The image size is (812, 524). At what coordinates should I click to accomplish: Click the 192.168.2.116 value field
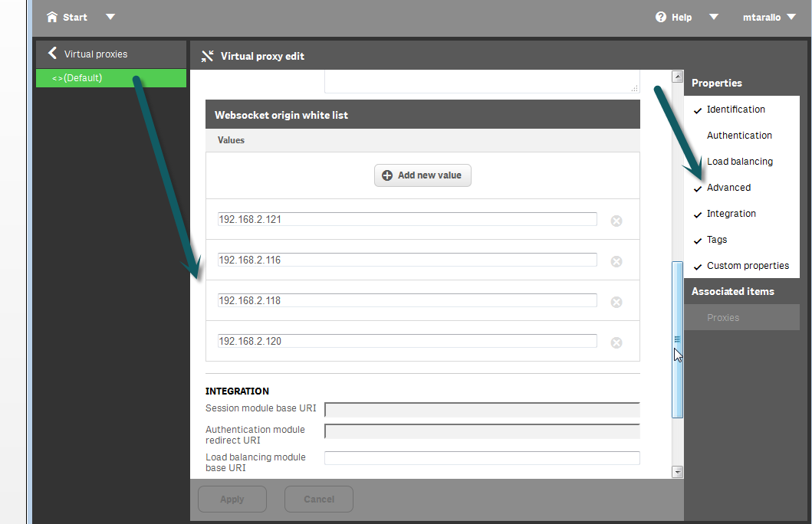[x=407, y=260]
